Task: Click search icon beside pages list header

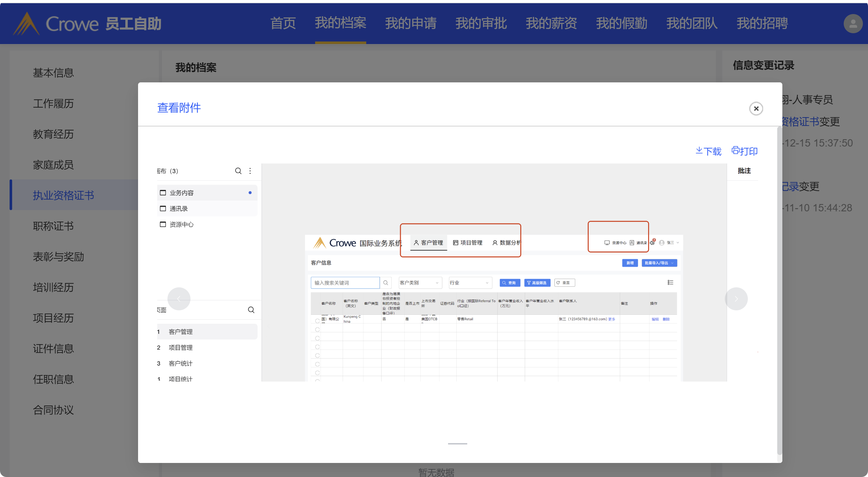Action: click(251, 310)
